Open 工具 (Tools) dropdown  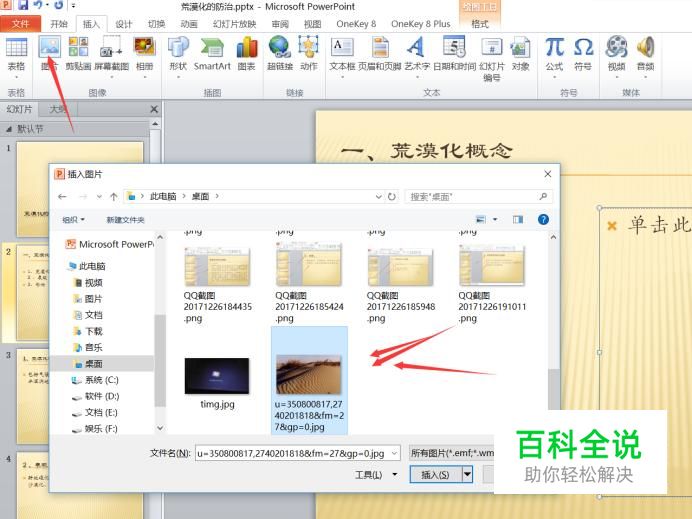pyautogui.click(x=375, y=475)
